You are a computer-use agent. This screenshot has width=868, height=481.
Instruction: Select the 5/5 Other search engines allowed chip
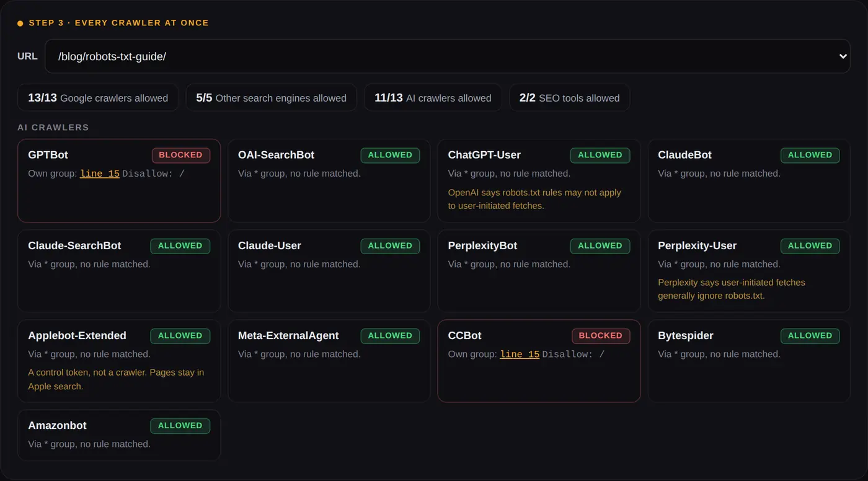pyautogui.click(x=272, y=98)
